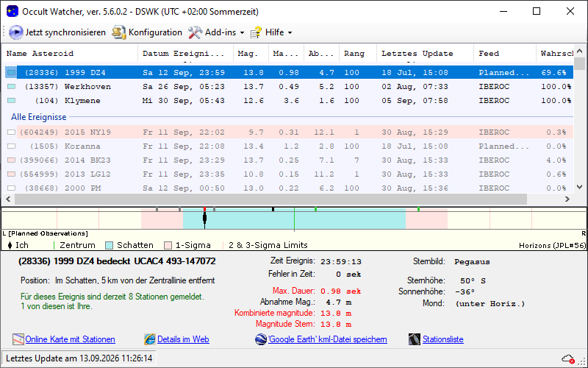Click the pink marker of (554999) 2013 LG12
Image resolution: width=588 pixels, height=368 pixels.
[x=11, y=174]
